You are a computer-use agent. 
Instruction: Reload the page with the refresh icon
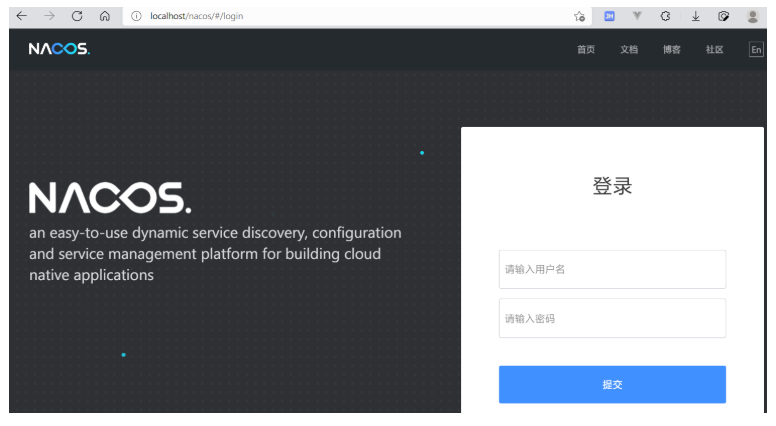pos(77,16)
